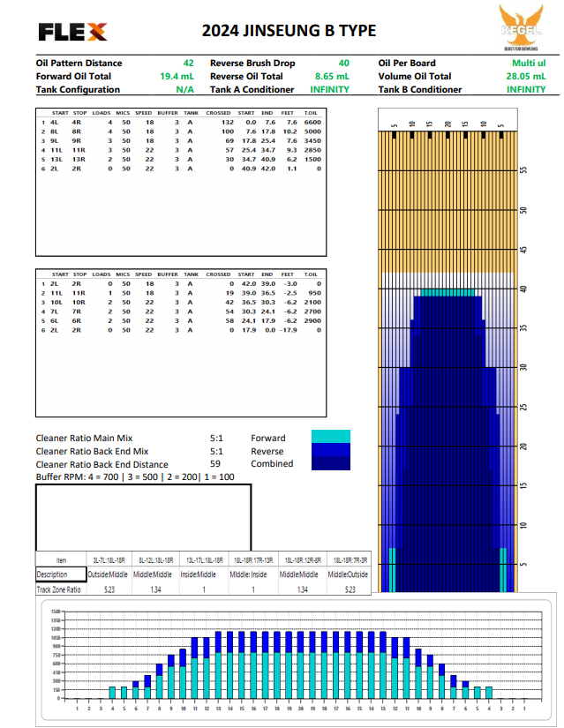
Task: Click the Middle:Inside description cell
Action: [x=249, y=574]
